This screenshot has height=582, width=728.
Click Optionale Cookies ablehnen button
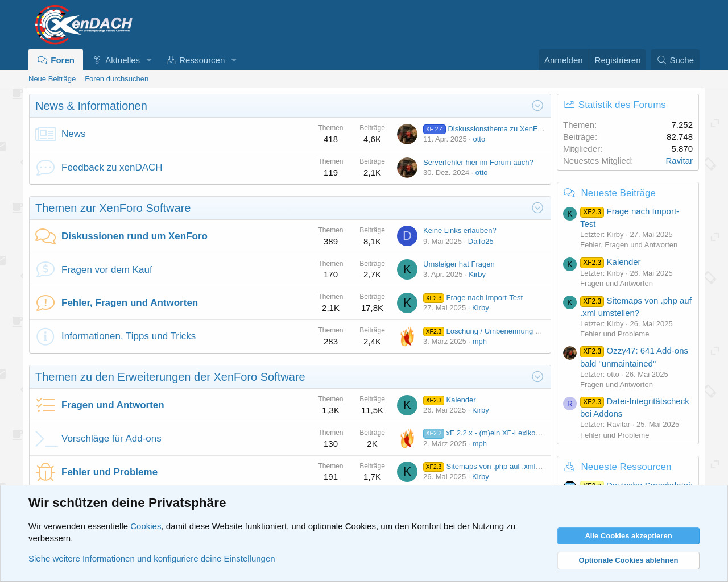628,560
